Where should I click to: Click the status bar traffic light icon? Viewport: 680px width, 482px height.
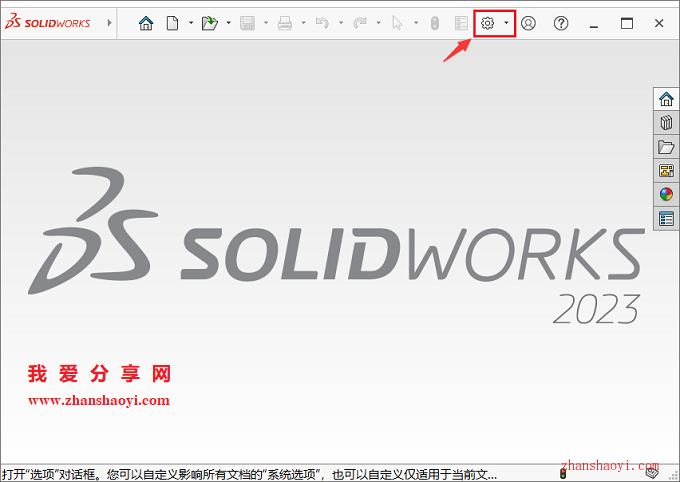(563, 473)
